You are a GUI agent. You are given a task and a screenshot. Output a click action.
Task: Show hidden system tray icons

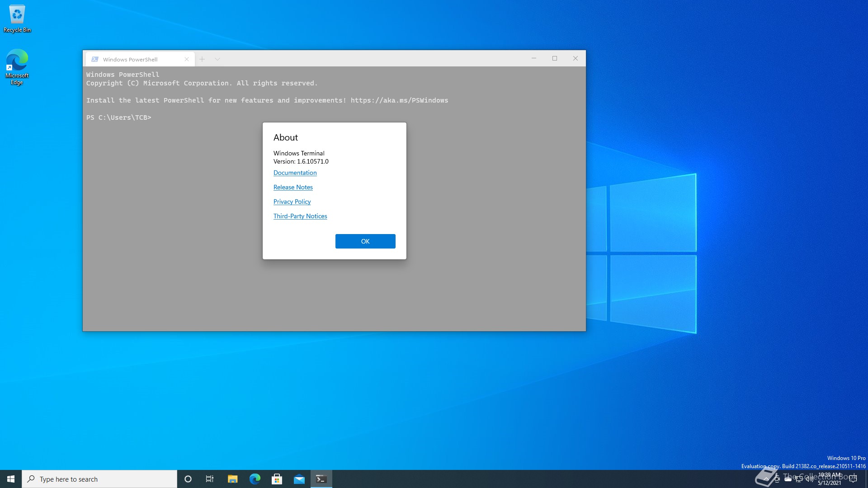(x=766, y=479)
